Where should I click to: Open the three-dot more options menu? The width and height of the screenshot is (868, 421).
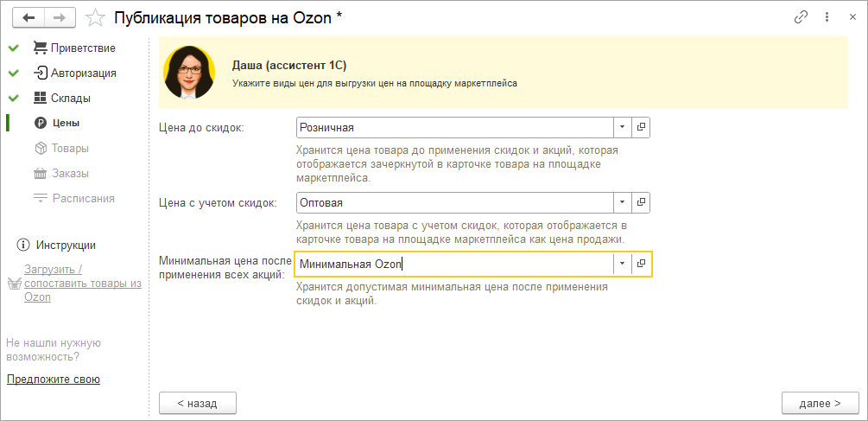(x=827, y=17)
